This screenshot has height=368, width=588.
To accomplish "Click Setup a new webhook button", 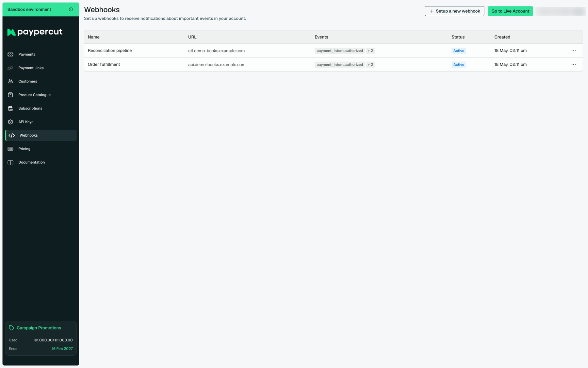I will [454, 11].
